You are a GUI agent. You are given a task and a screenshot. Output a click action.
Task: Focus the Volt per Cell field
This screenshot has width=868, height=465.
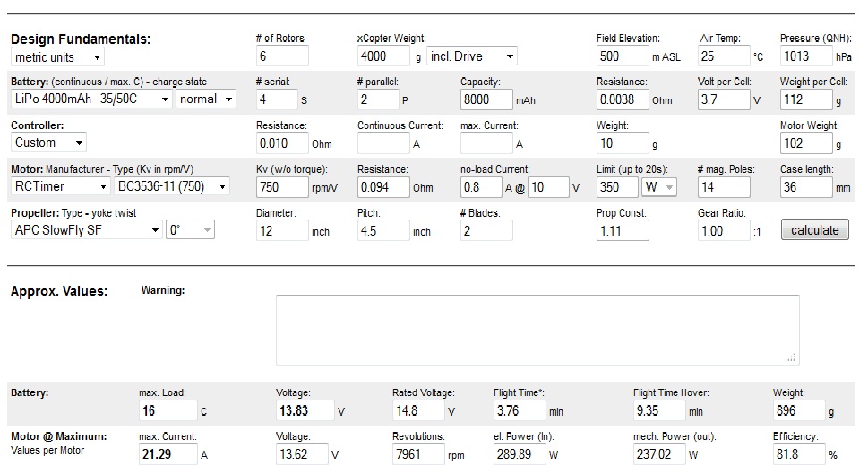(723, 99)
